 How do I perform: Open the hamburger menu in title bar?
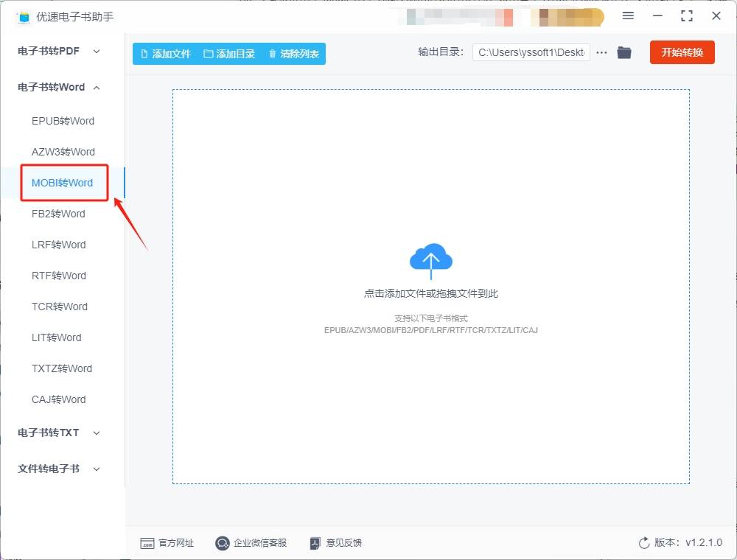(x=628, y=16)
